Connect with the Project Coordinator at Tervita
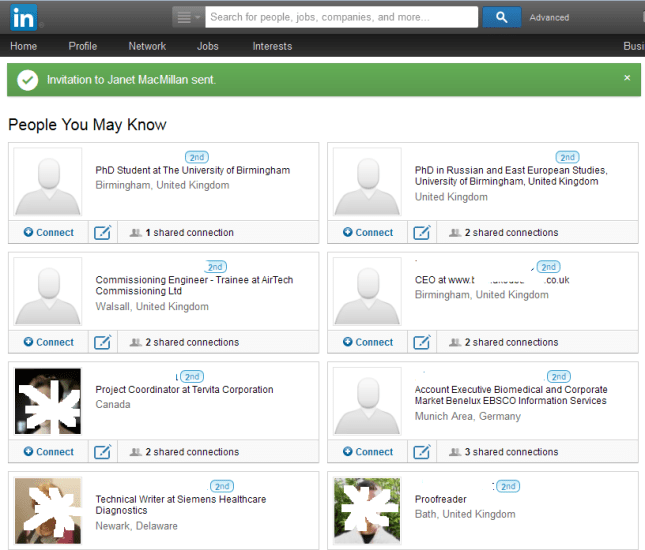This screenshot has height=550, width=645. click(49, 452)
